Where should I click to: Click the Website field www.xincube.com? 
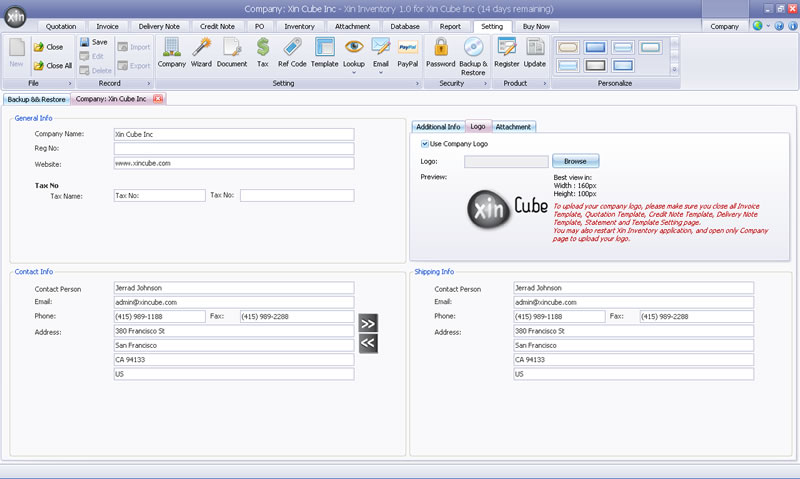pyautogui.click(x=234, y=163)
